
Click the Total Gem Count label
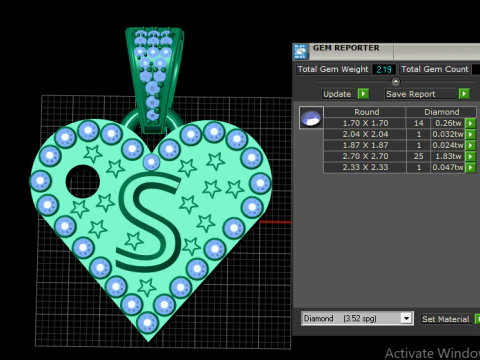435,69
